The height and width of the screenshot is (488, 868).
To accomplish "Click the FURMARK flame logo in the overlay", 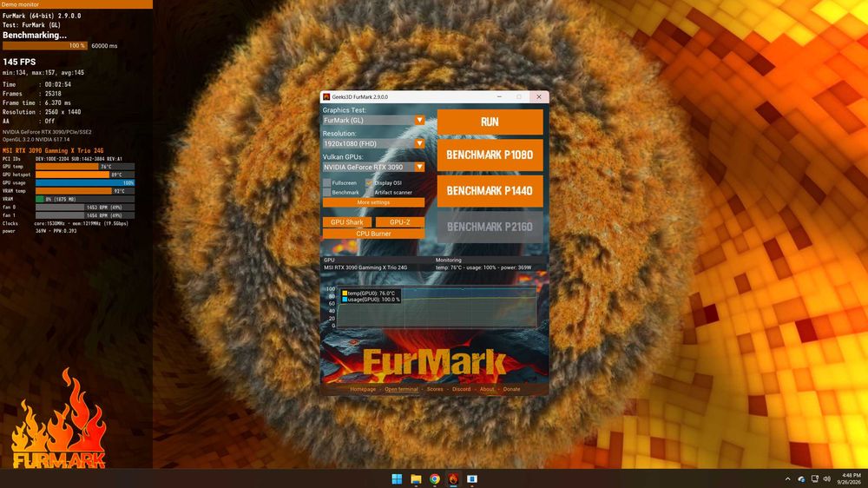I will click(x=59, y=419).
